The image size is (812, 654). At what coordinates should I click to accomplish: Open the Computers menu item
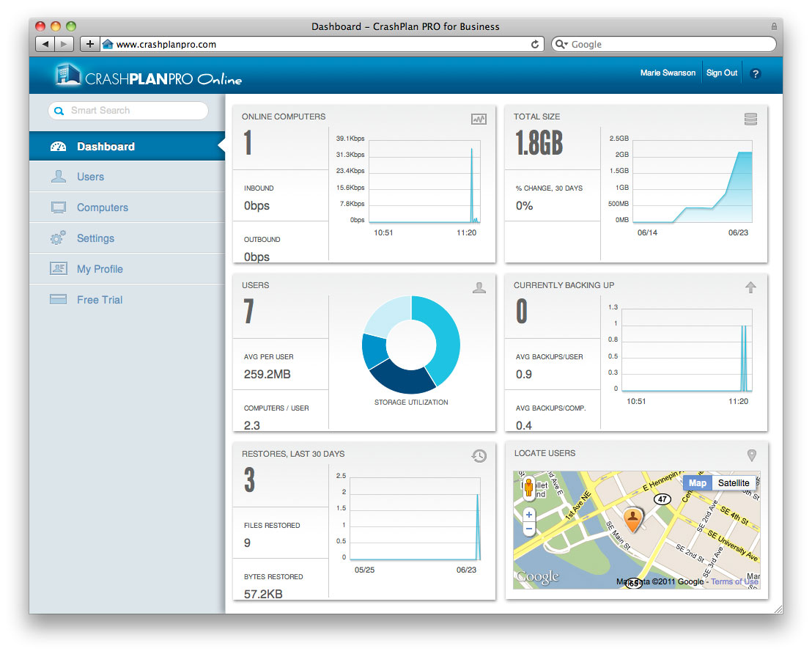tap(128, 207)
